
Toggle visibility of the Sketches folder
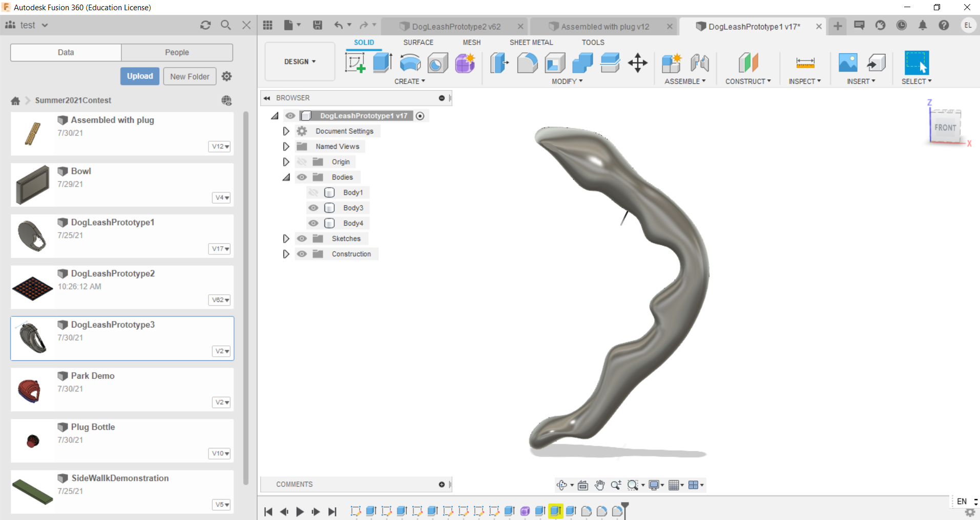(302, 239)
